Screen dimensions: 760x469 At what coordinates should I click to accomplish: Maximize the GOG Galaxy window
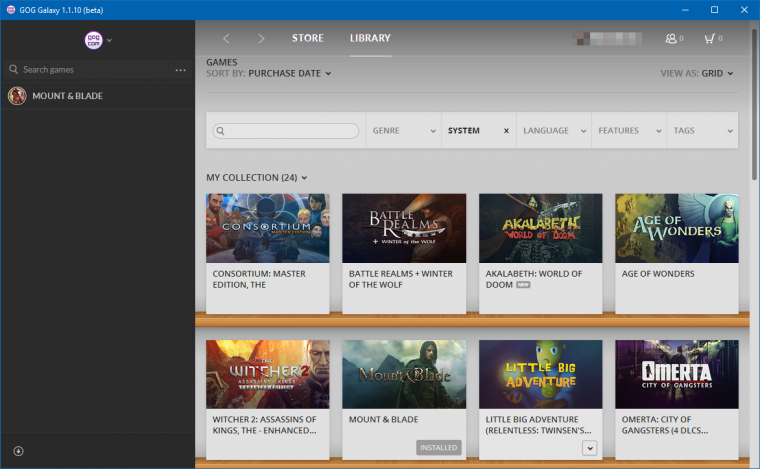[714, 10]
